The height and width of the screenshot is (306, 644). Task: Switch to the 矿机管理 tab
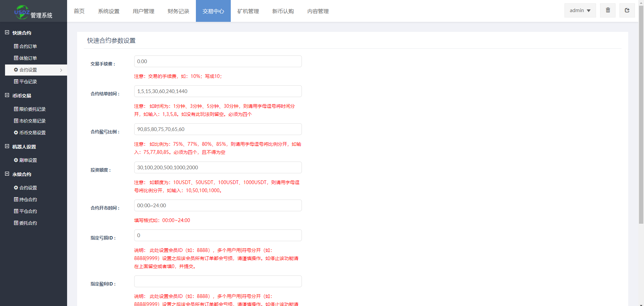pos(248,11)
